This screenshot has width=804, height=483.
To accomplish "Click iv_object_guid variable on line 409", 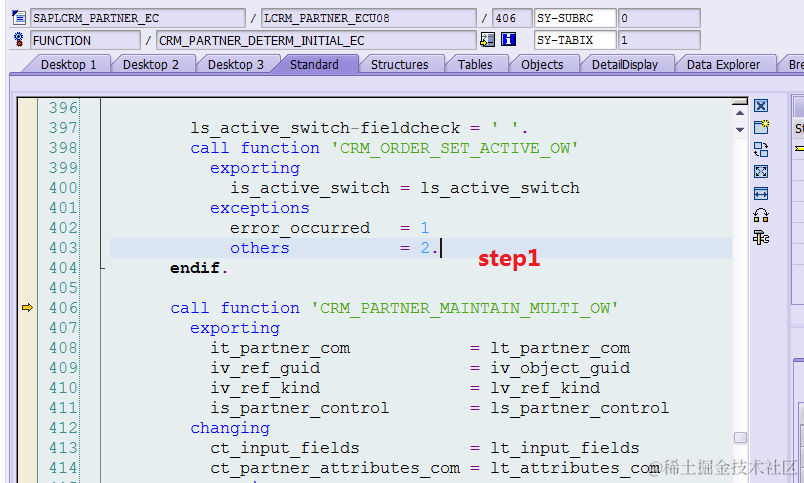I will point(560,368).
